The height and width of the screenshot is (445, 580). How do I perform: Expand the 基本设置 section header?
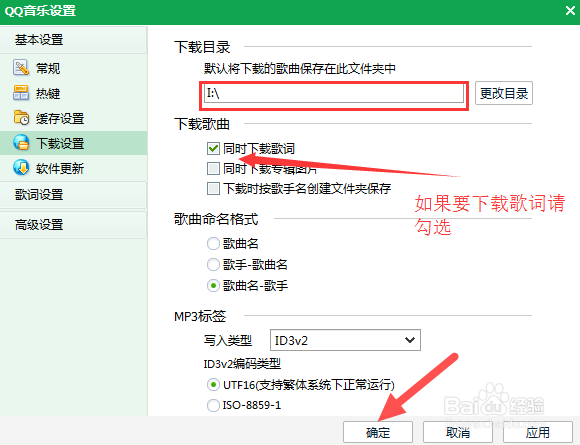point(74,40)
